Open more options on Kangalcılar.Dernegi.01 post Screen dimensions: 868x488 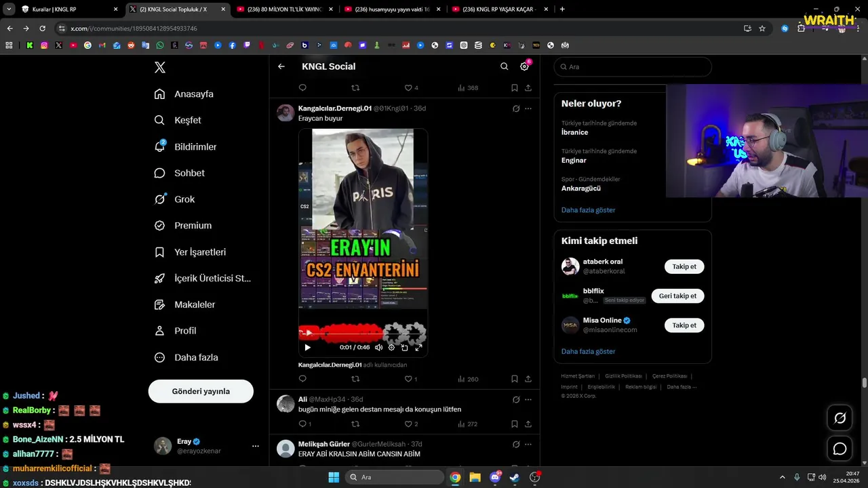coord(528,108)
